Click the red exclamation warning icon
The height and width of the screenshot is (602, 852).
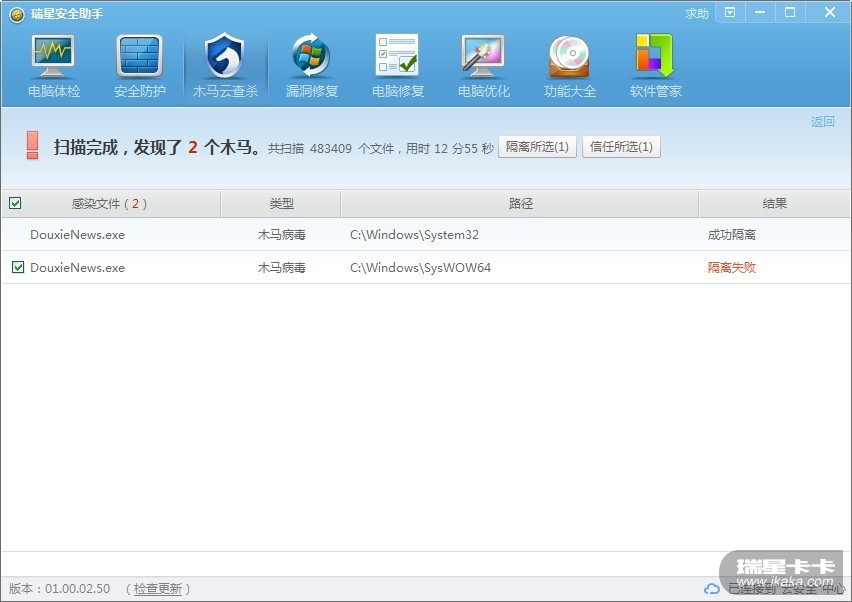pyautogui.click(x=33, y=145)
